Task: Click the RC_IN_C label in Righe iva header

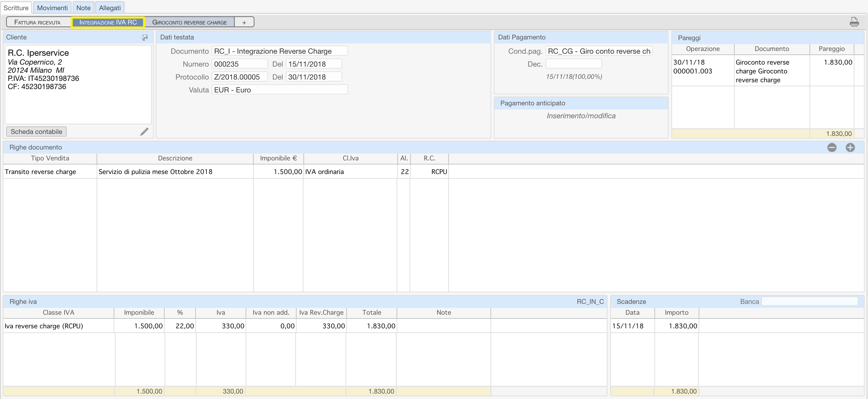Action: pyautogui.click(x=590, y=301)
